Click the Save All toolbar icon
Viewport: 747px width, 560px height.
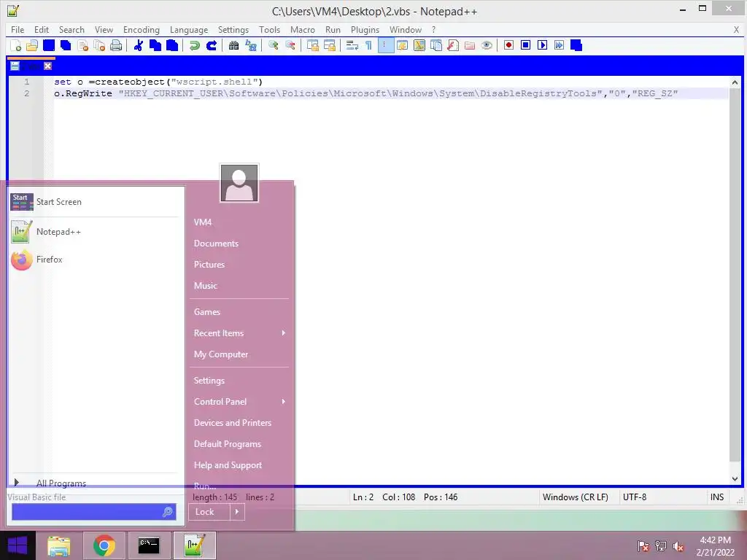pos(66,45)
